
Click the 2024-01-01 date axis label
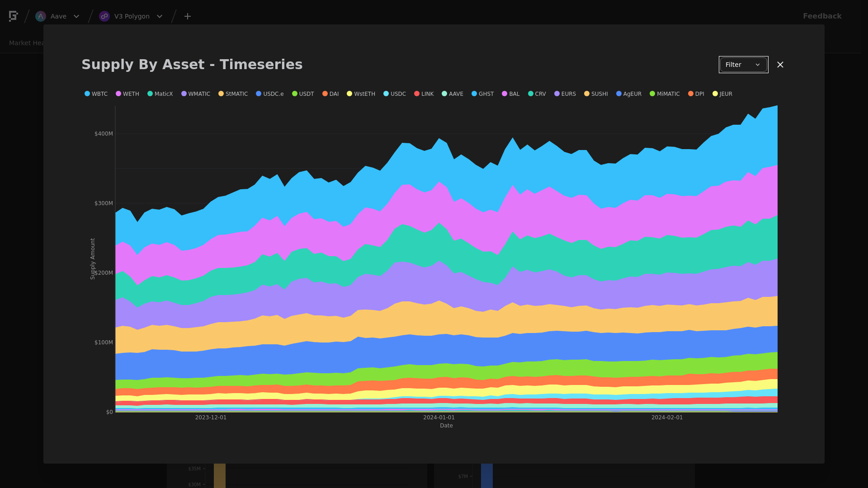pos(439,418)
